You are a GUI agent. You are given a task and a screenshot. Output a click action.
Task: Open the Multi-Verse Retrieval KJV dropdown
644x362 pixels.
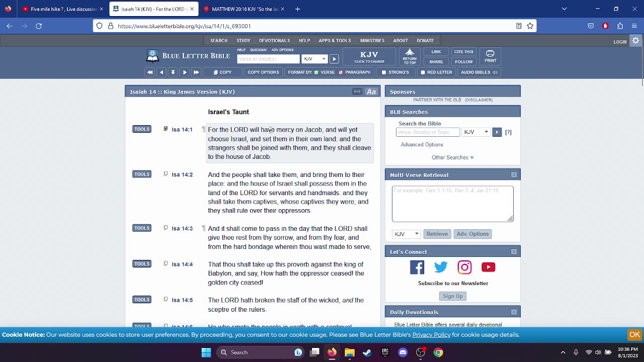(x=407, y=234)
